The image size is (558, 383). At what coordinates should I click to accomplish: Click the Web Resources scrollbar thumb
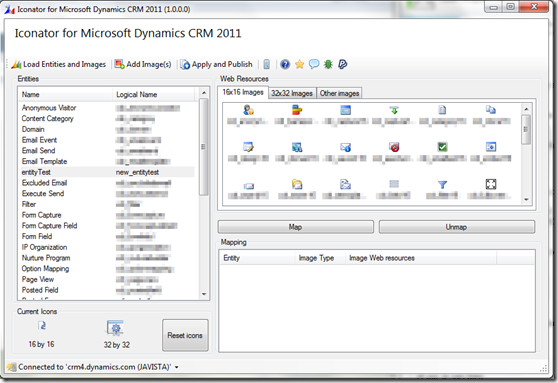click(526, 130)
